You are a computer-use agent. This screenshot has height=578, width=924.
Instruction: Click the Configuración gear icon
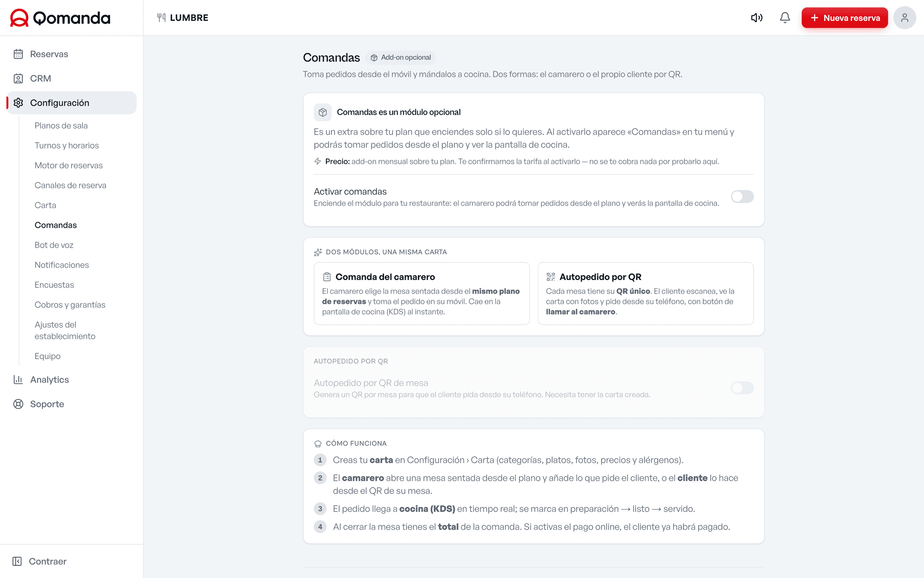pyautogui.click(x=18, y=103)
